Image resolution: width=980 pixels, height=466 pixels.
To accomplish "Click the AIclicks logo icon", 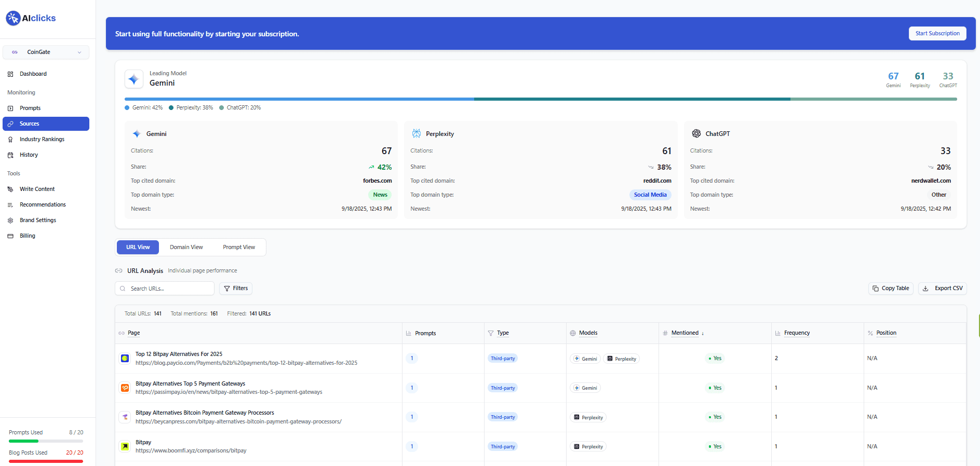I will 13,18.
